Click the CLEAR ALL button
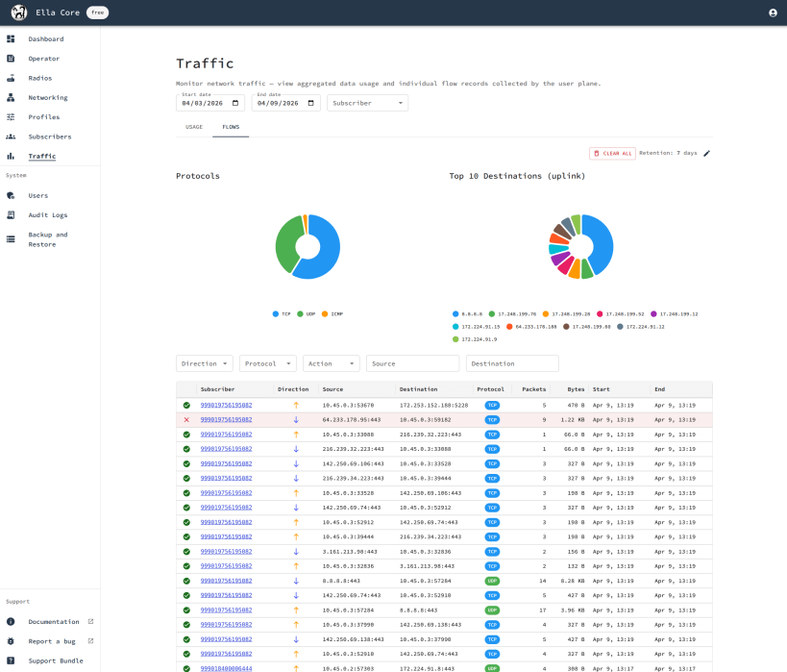The image size is (787, 672). coord(612,153)
